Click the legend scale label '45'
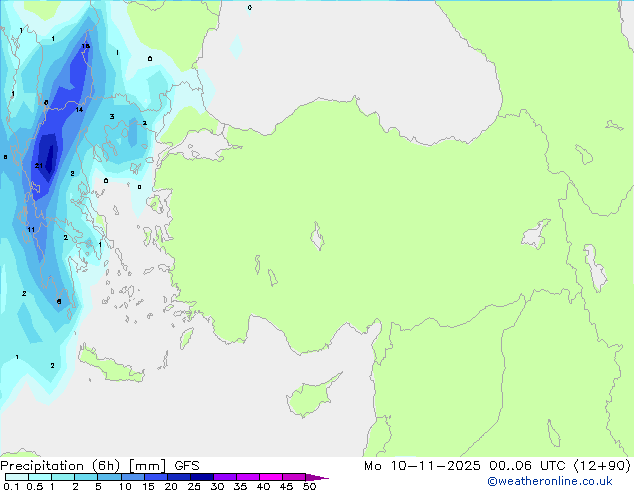 coord(286,486)
